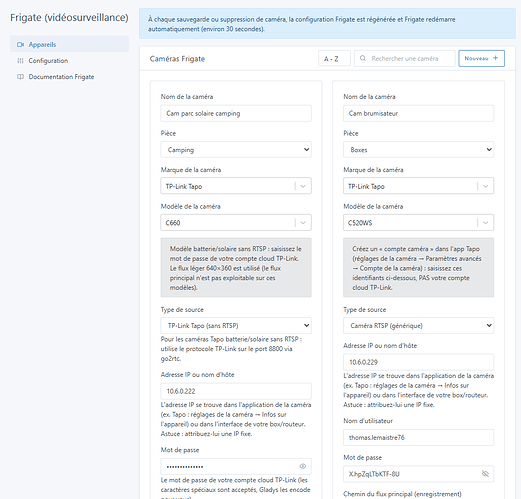521x499 pixels.
Task: Hide password for Cam brumisateur
Action: [485, 474]
